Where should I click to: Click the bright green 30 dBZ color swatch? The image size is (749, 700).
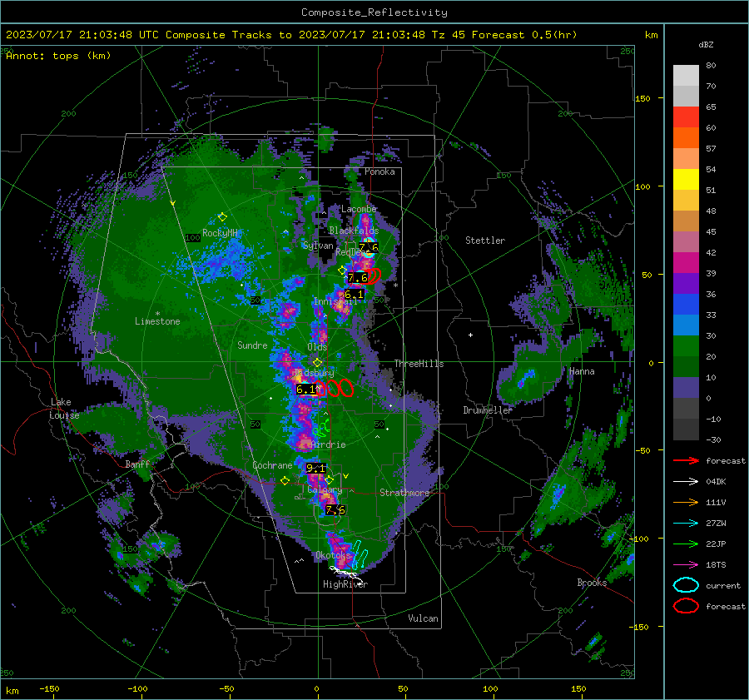686,345
